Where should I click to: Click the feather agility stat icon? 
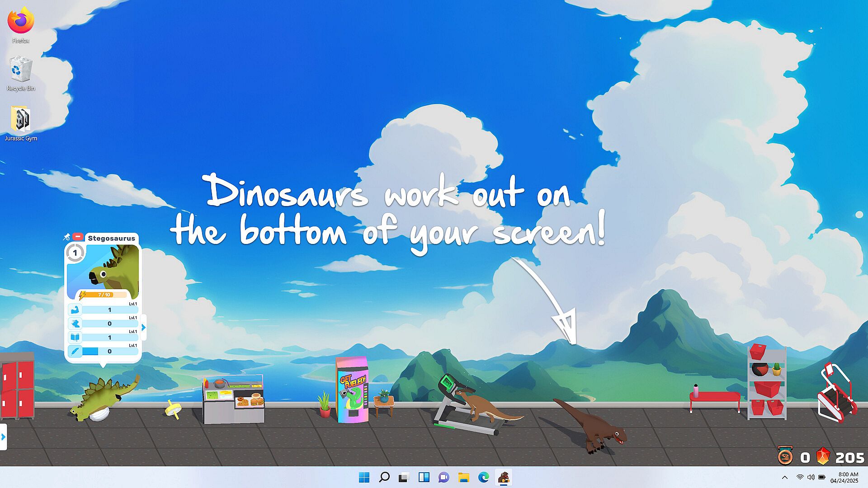[75, 351]
